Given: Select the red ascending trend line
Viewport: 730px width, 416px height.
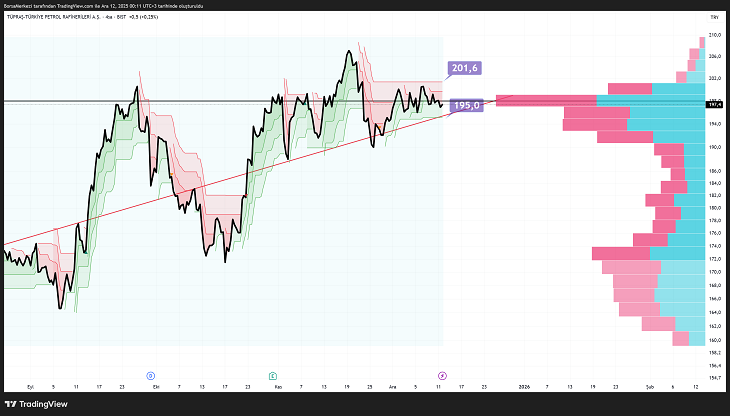Looking at the screenshot, I should pos(200,186).
